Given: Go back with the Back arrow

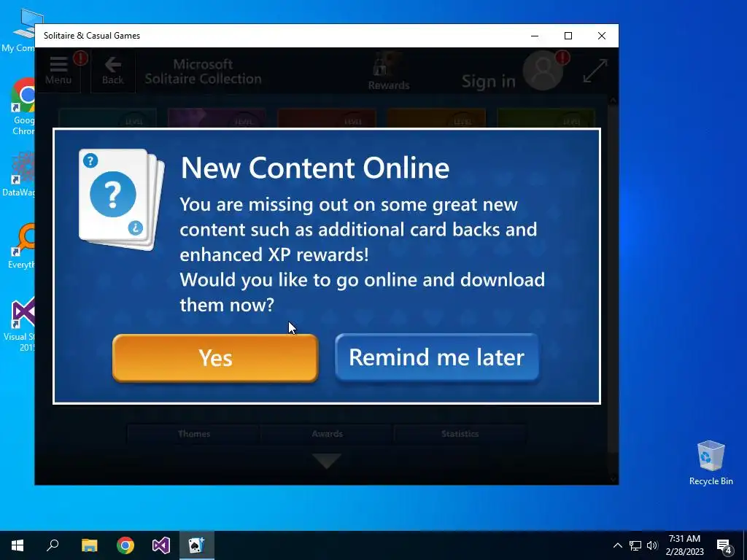Looking at the screenshot, I should (x=113, y=71).
